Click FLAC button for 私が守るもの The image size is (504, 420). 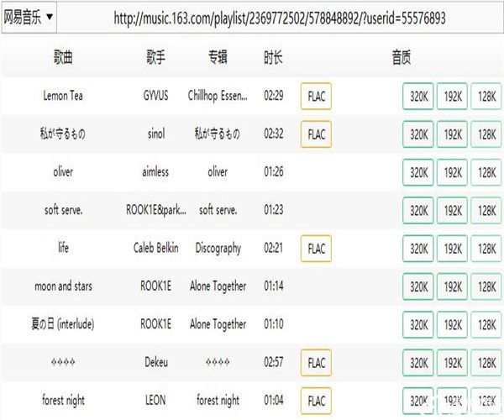pos(316,134)
